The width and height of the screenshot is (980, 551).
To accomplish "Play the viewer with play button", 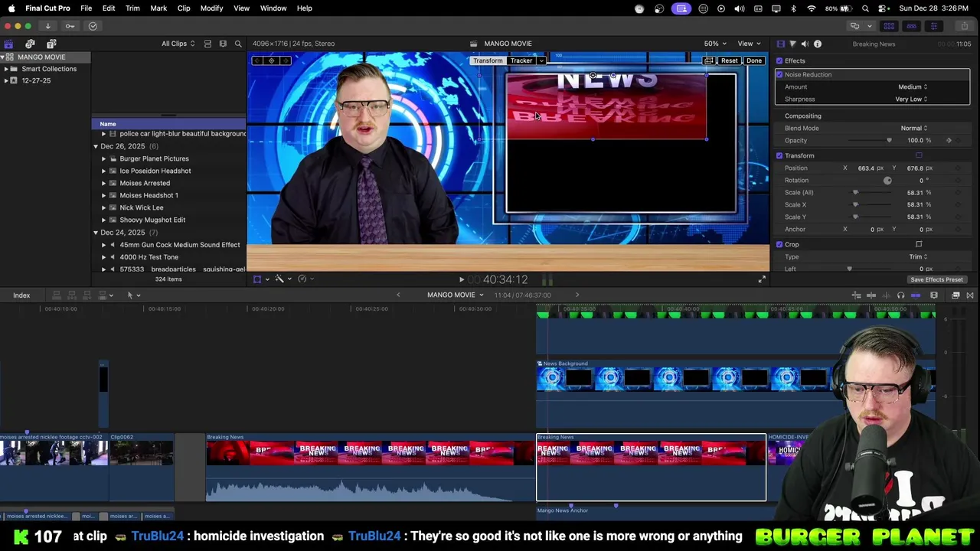I will coord(461,280).
